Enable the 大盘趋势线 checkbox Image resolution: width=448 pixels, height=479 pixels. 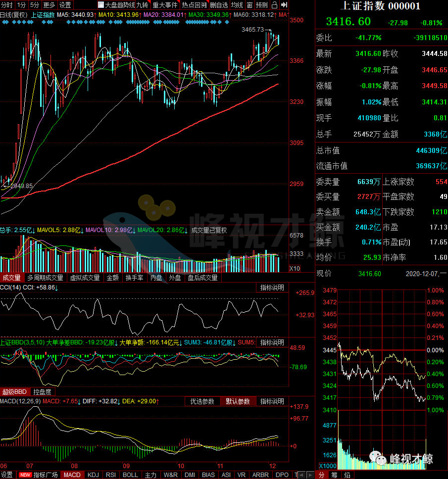[101, 5]
